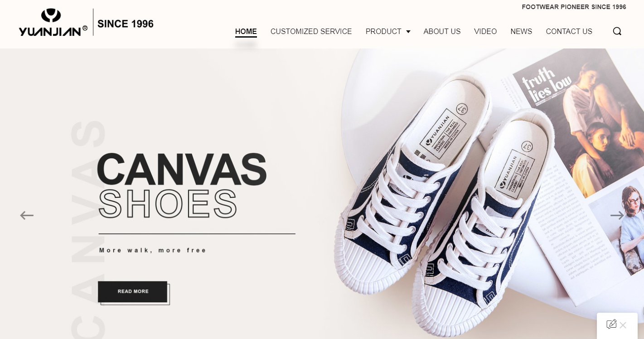Click the search magnifier icon
This screenshot has height=339, width=644.
(617, 31)
